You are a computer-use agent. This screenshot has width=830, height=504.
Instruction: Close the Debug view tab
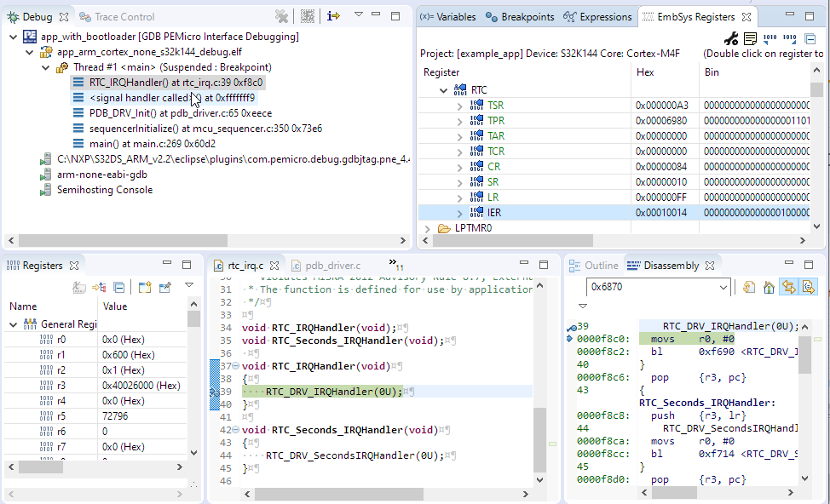pos(64,17)
